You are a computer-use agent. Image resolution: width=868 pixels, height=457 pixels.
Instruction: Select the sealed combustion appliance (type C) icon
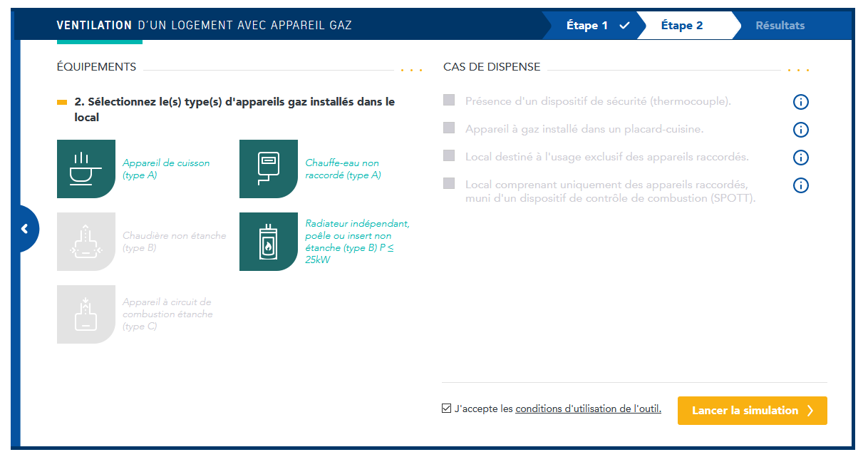(86, 314)
